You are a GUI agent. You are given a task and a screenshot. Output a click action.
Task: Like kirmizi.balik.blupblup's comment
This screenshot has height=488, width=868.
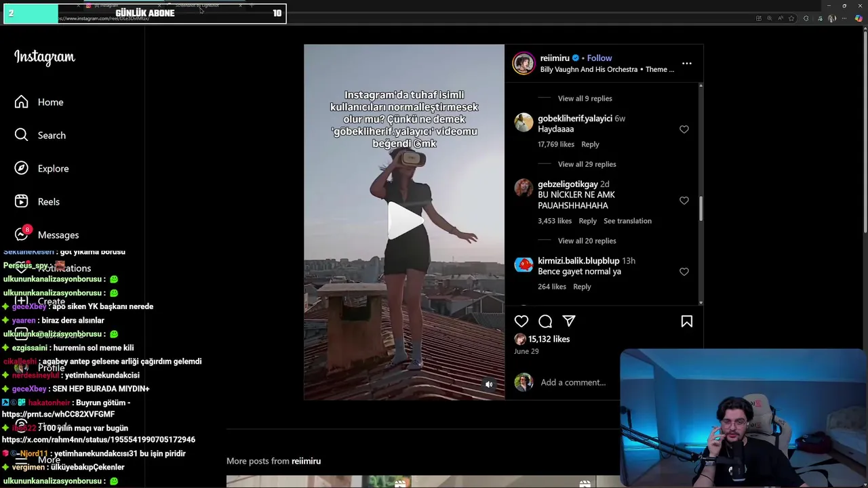tap(684, 272)
